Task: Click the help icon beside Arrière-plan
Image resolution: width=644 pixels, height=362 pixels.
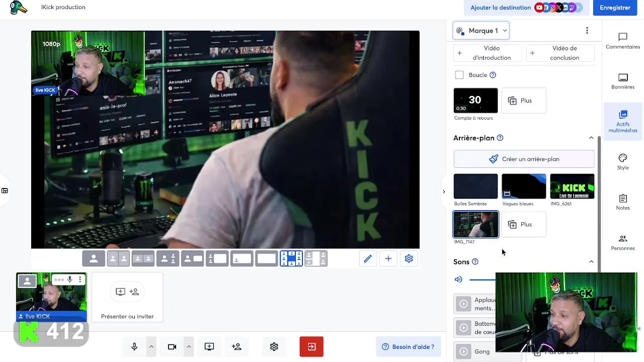Action: [x=500, y=138]
